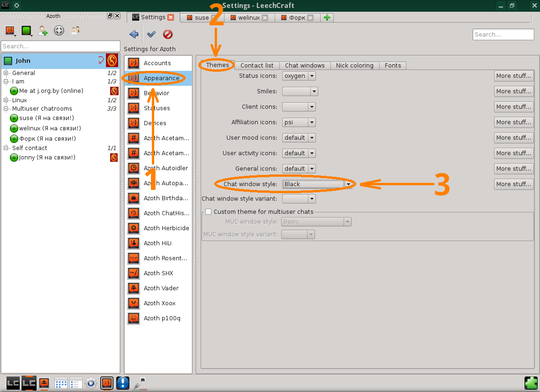Click the users icon in Azoth toolbar
The image size is (540, 392).
click(x=75, y=30)
